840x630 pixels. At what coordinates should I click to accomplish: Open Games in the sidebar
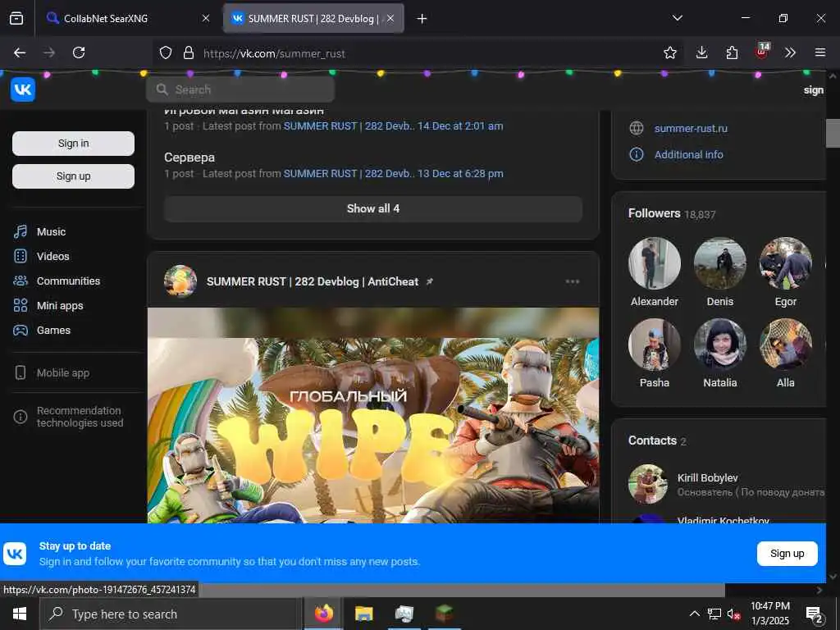pos(53,331)
